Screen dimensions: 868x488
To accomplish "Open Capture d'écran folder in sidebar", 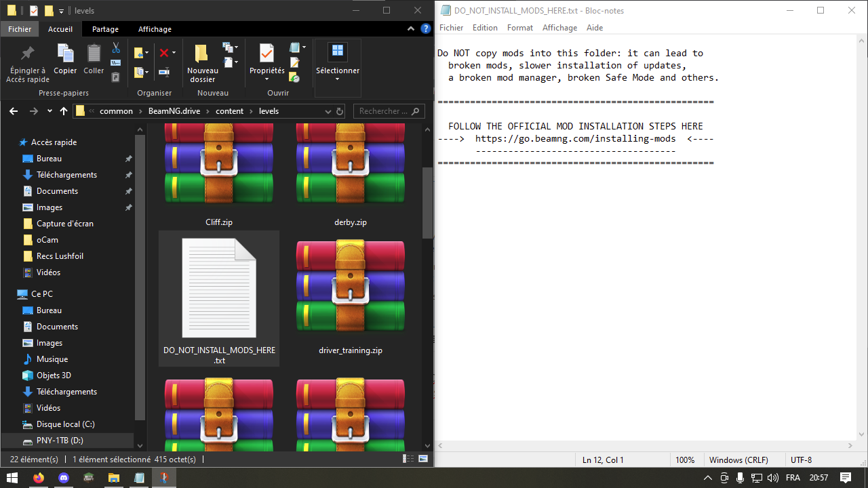I will point(65,224).
